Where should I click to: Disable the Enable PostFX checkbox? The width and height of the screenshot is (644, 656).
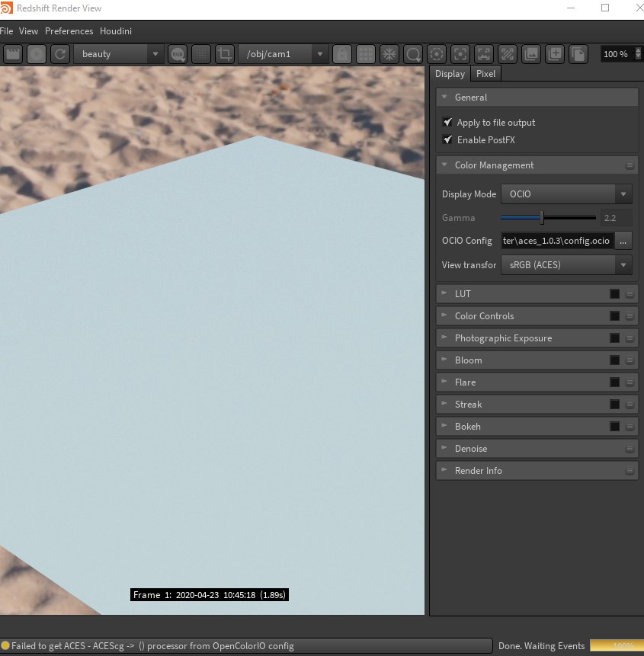coord(447,139)
